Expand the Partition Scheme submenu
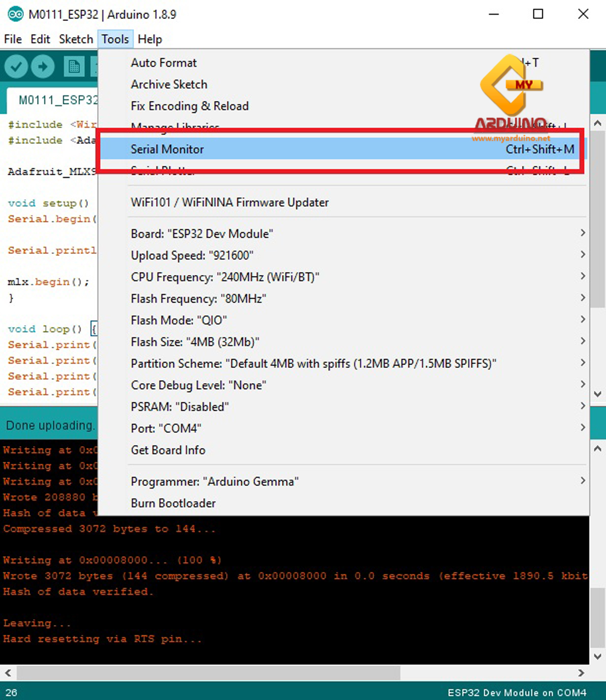 [x=343, y=364]
